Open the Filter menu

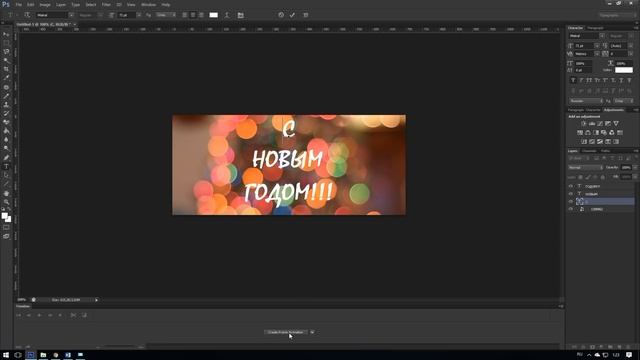pyautogui.click(x=106, y=4)
